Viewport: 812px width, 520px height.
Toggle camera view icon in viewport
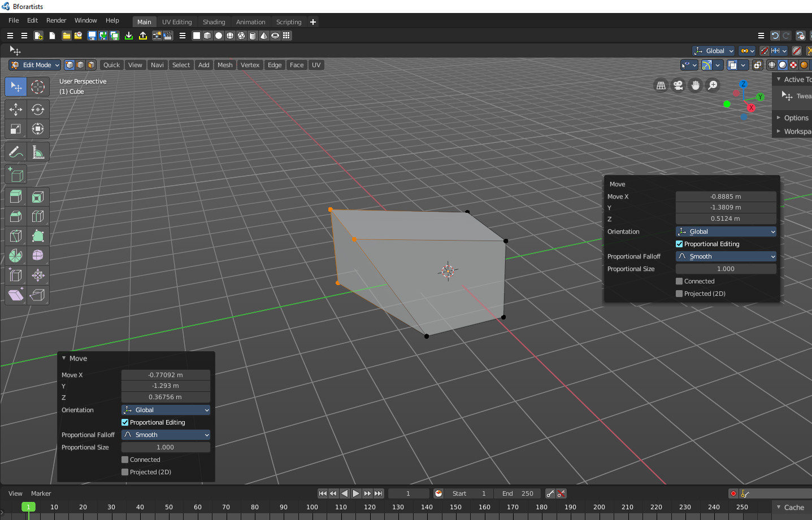pyautogui.click(x=678, y=85)
